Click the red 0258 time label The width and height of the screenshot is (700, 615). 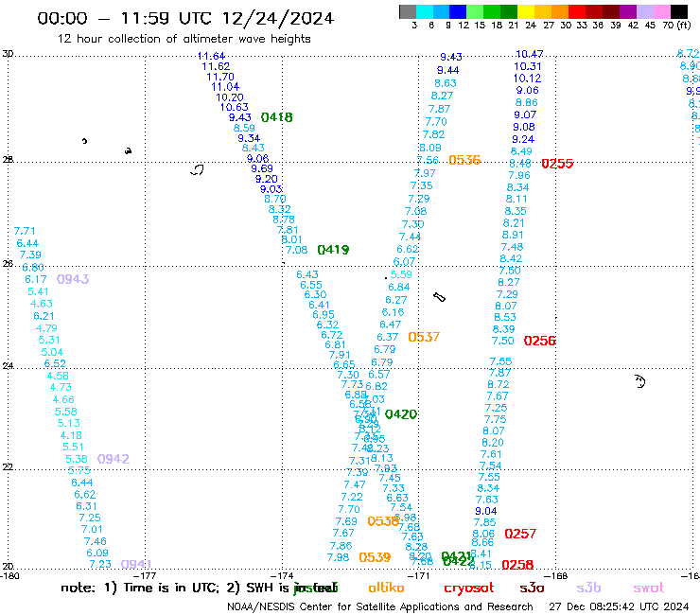point(517,565)
